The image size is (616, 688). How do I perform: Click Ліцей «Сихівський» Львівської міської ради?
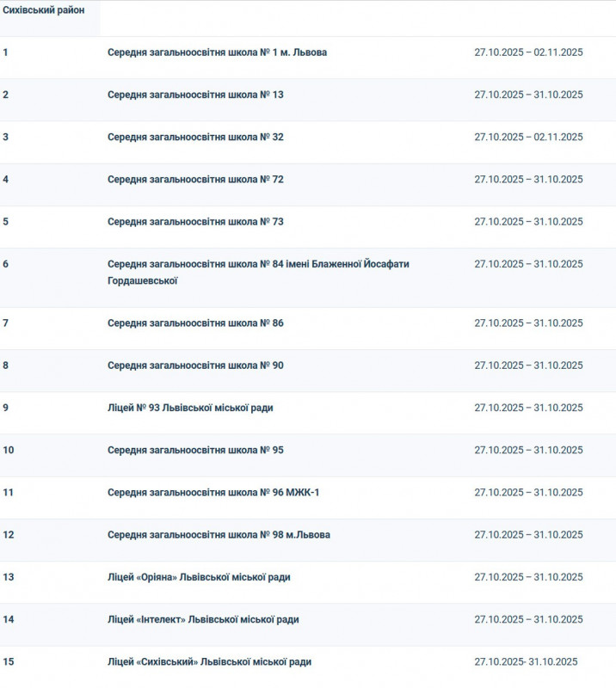click(x=209, y=662)
